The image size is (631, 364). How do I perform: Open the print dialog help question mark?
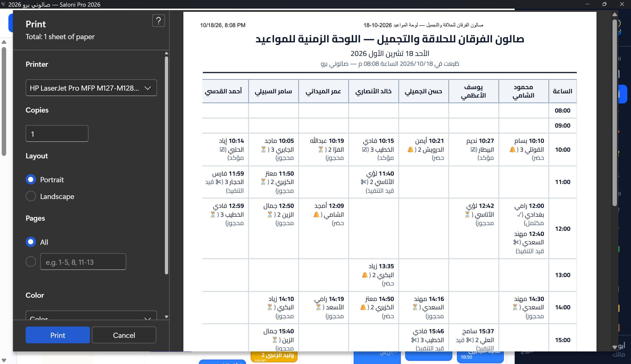click(x=158, y=20)
